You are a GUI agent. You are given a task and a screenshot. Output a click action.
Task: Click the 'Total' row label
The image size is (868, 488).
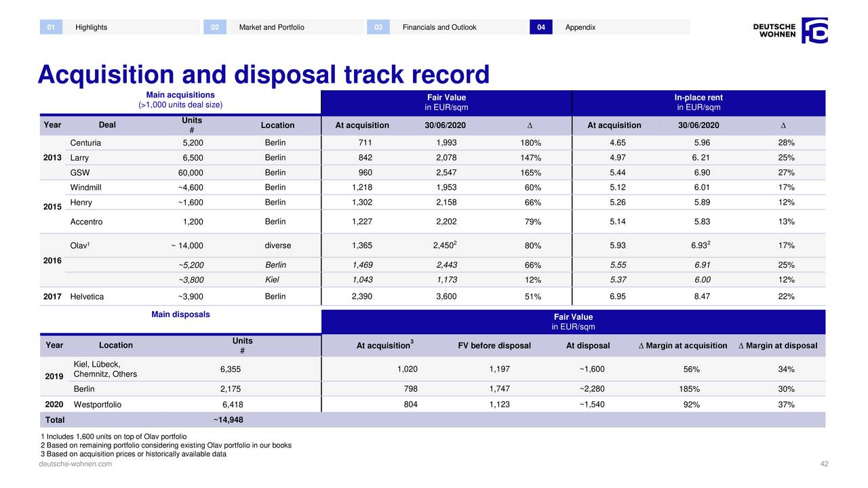(x=54, y=420)
